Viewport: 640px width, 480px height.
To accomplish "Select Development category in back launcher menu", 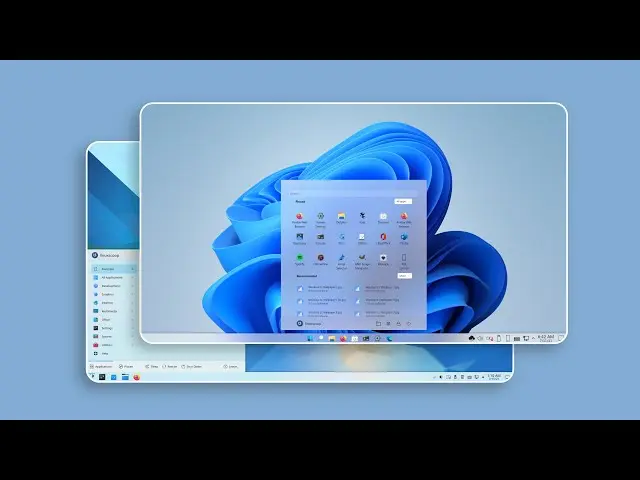I will tap(113, 286).
